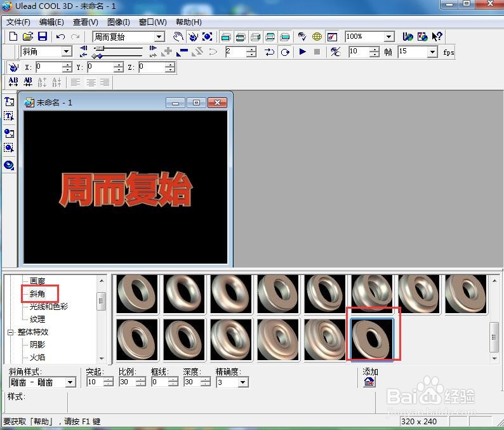
Task: Select 斜角 in the effects tree
Action: click(x=37, y=293)
